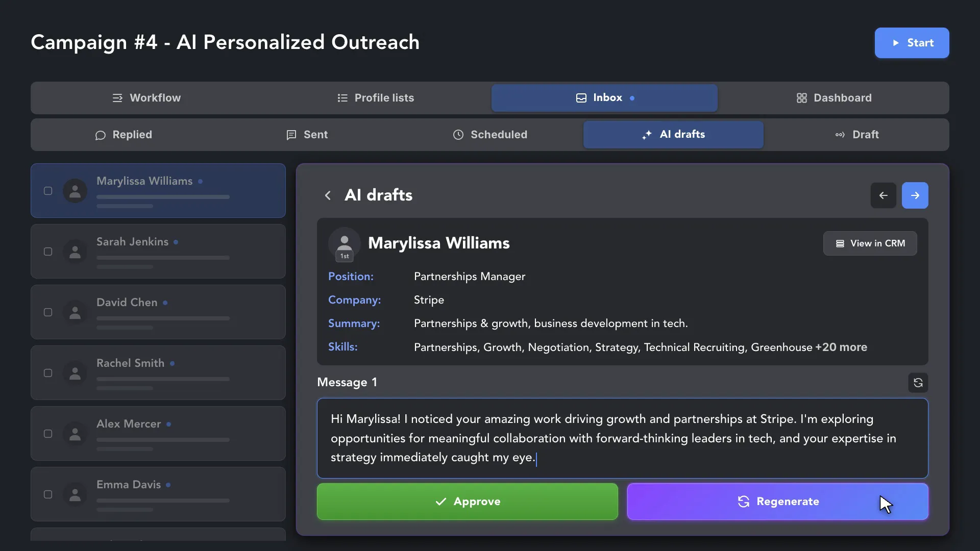Screen dimensions: 980x551
Task: Select David Chen's checkbox
Action: [x=48, y=312]
